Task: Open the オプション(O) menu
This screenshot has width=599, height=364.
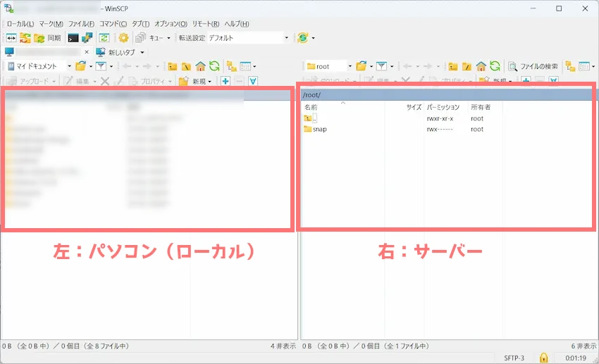Action: pos(171,24)
